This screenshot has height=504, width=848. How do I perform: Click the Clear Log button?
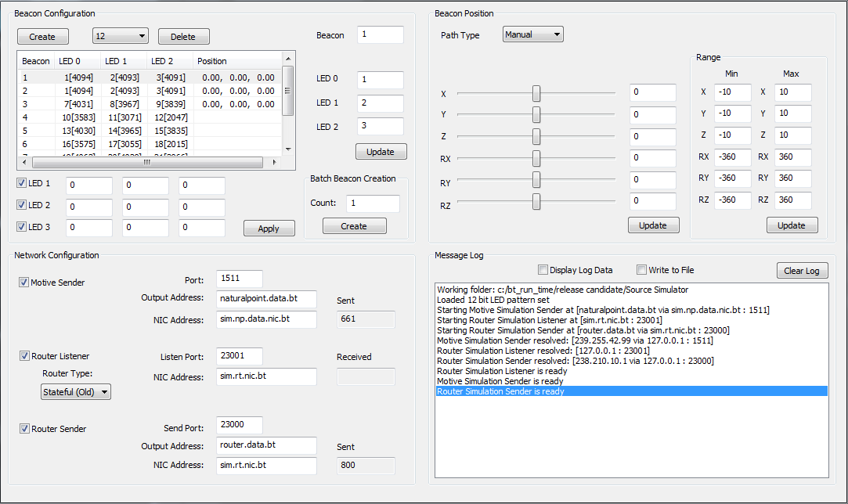pyautogui.click(x=801, y=271)
